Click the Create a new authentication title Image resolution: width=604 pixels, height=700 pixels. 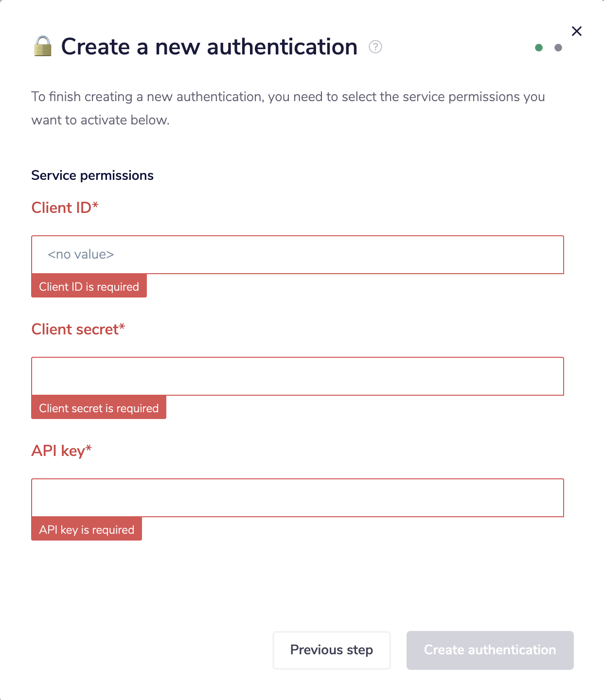click(208, 47)
